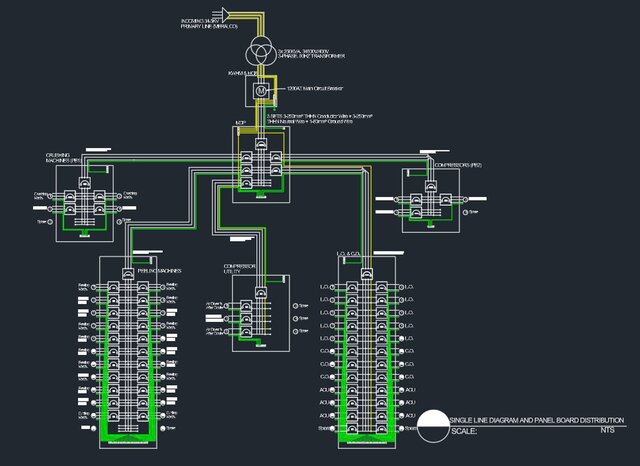640x466 pixels.
Task: Click the ground bar of Crushing Machines panel
Action: click(x=84, y=234)
